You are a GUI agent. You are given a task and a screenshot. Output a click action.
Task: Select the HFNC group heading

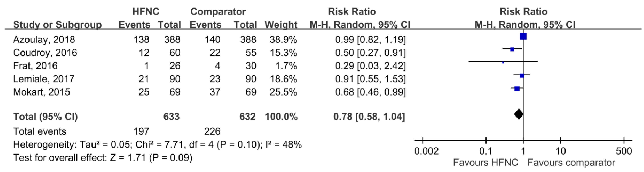click(x=146, y=12)
